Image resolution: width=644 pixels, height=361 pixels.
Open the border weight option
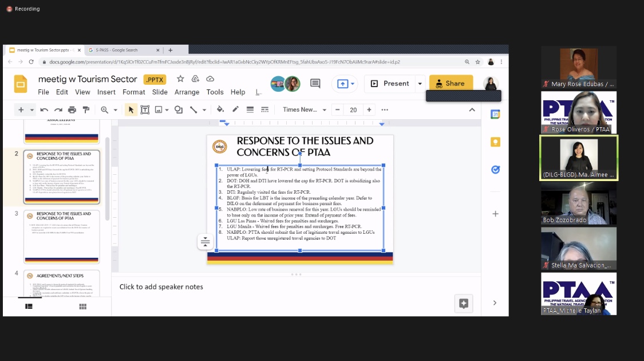(x=250, y=109)
